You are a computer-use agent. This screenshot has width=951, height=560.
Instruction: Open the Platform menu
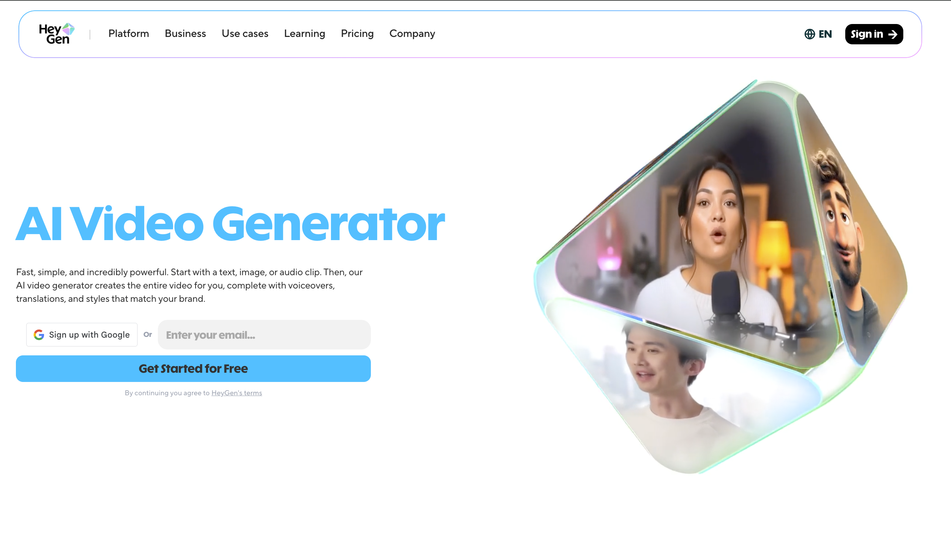(x=128, y=34)
